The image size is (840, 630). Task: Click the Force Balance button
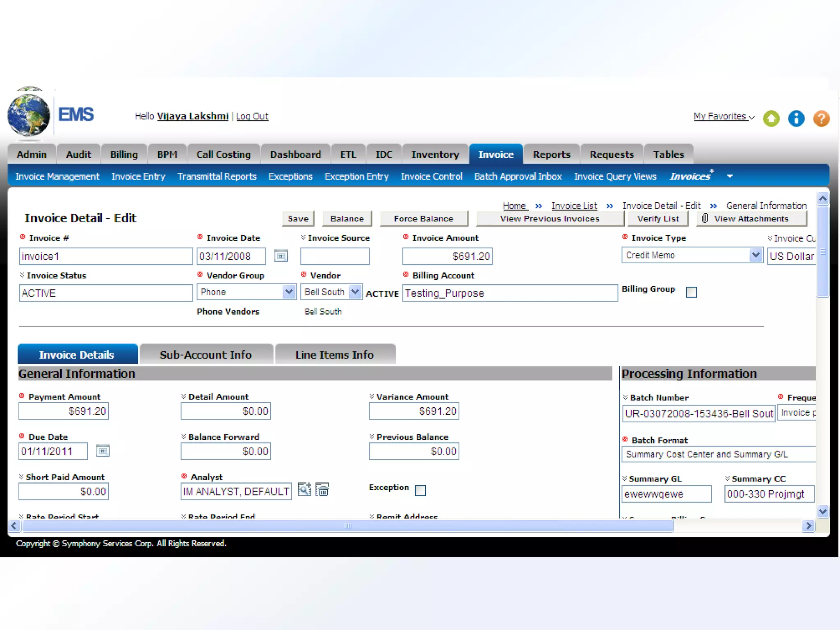point(423,219)
